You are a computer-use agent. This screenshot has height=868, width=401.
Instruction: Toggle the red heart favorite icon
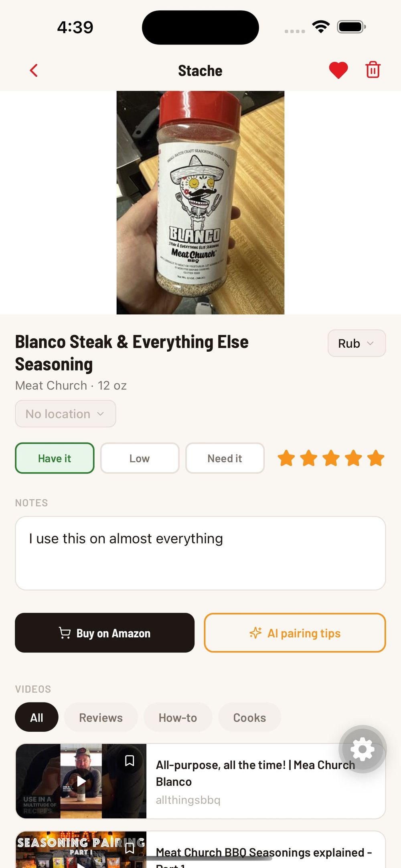tap(338, 70)
